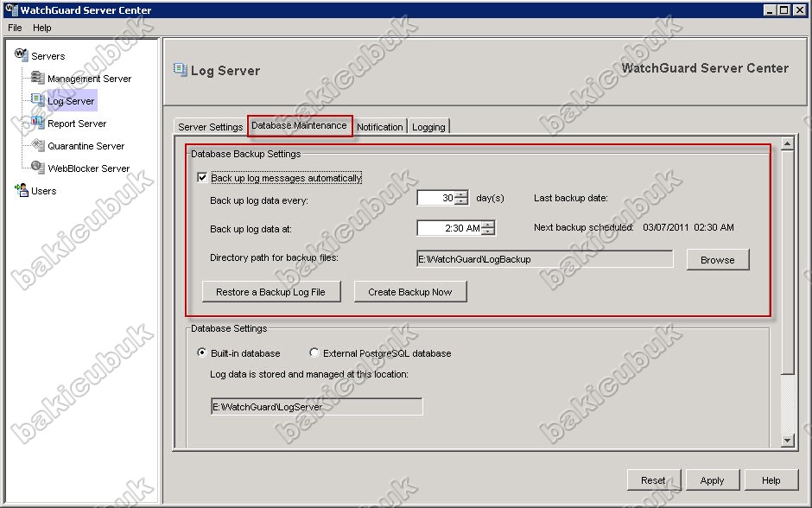Image resolution: width=812 pixels, height=508 pixels.
Task: Click the Users icon in sidebar
Action: click(x=22, y=190)
